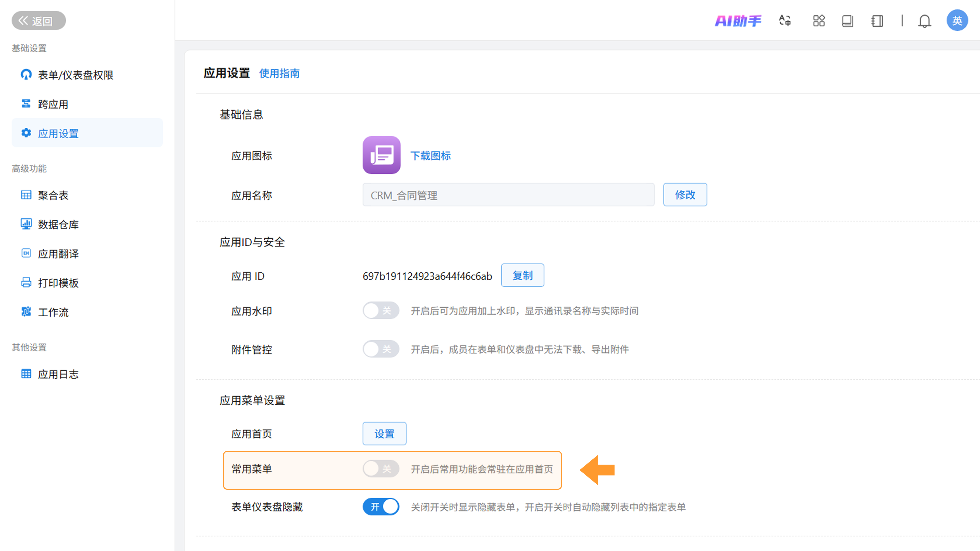This screenshot has height=551, width=980.
Task: Open 表单/仪表盘权限 in the sidebar
Action: (75, 75)
